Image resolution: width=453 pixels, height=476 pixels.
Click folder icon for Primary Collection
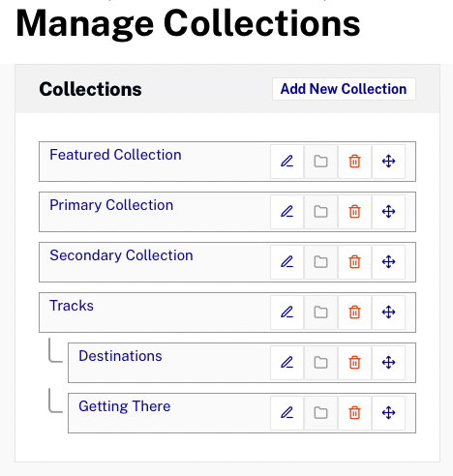coord(320,212)
